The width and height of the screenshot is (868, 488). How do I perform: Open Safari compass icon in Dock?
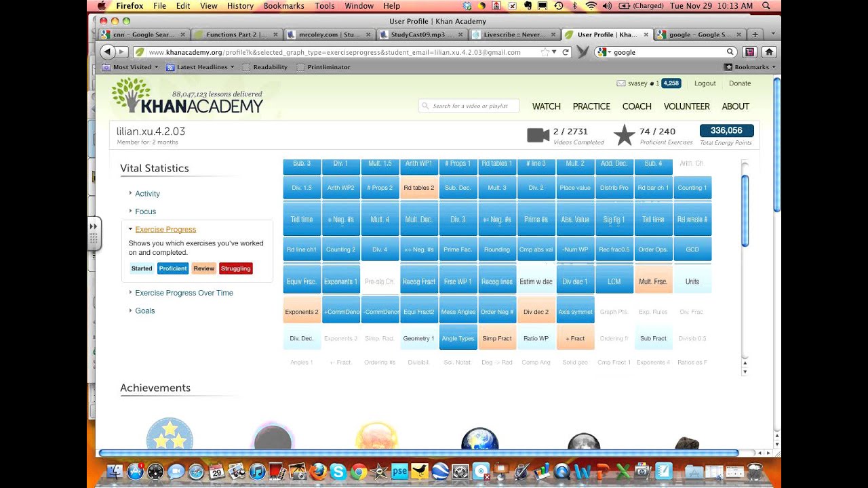pyautogui.click(x=196, y=472)
